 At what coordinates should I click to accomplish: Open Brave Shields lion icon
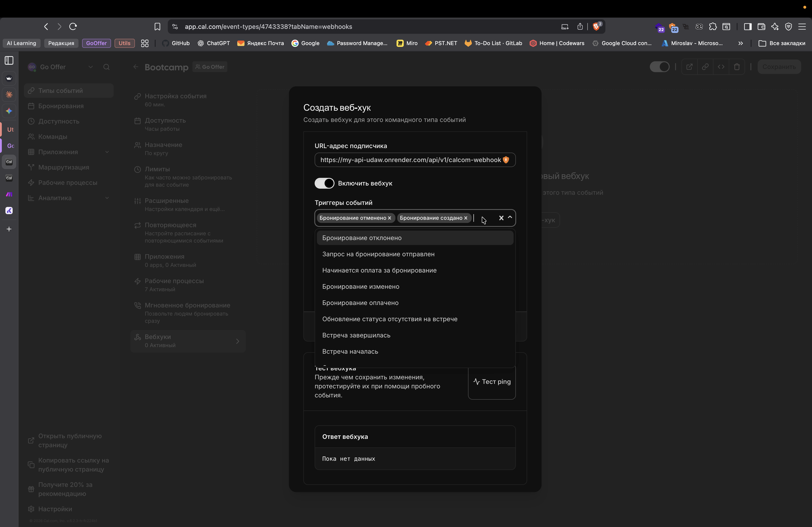(596, 27)
